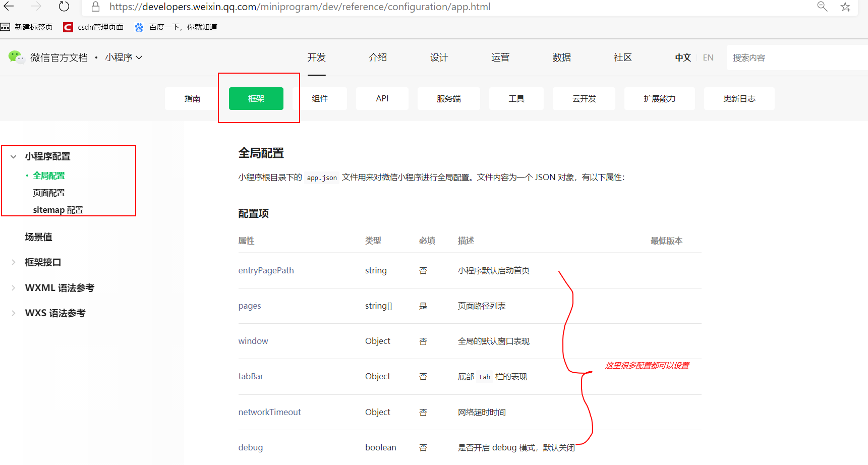Click the WeChat official docs logo
This screenshot has width=868, height=465.
(x=15, y=57)
